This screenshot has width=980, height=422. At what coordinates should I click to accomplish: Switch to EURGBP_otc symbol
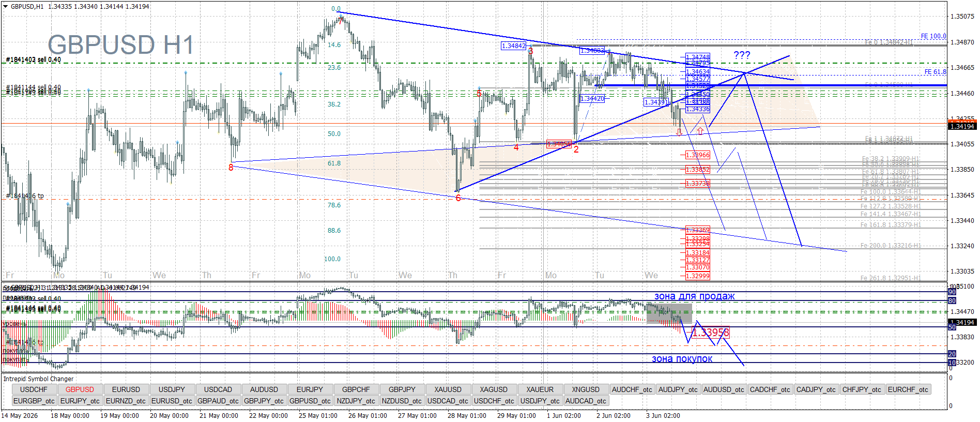coord(34,401)
